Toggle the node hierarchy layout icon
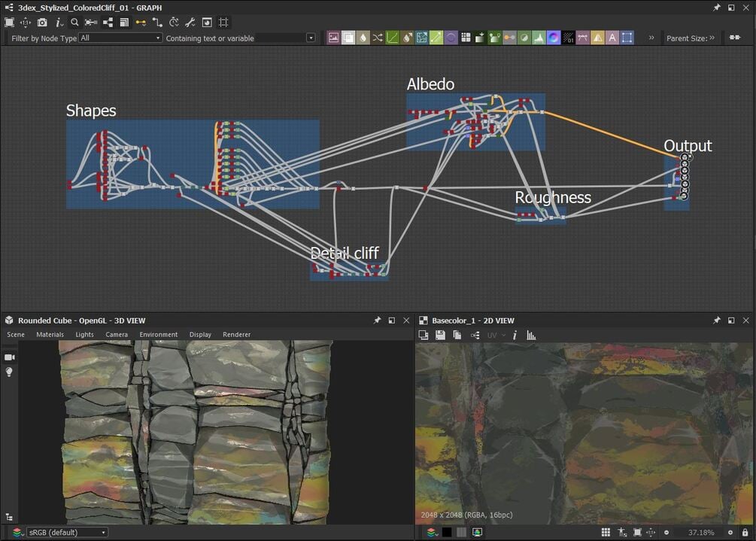Viewport: 756px width, 541px height. click(x=108, y=22)
